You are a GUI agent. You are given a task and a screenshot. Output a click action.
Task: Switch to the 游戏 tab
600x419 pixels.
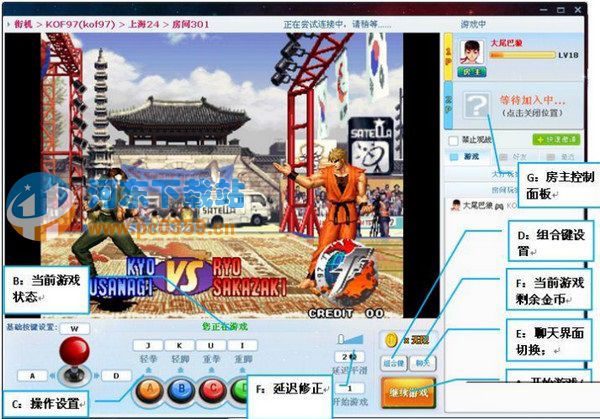(x=466, y=157)
